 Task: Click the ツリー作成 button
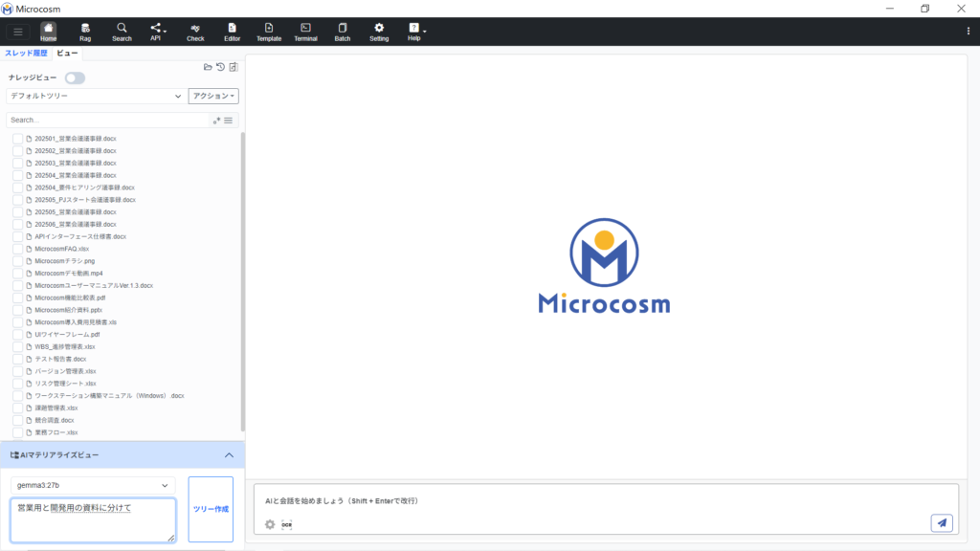coord(211,509)
